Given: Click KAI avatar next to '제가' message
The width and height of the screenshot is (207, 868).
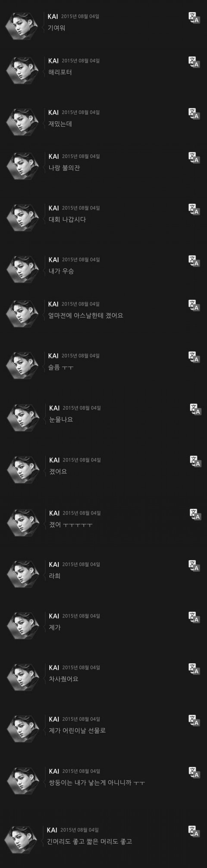Looking at the screenshot, I should (x=23, y=627).
